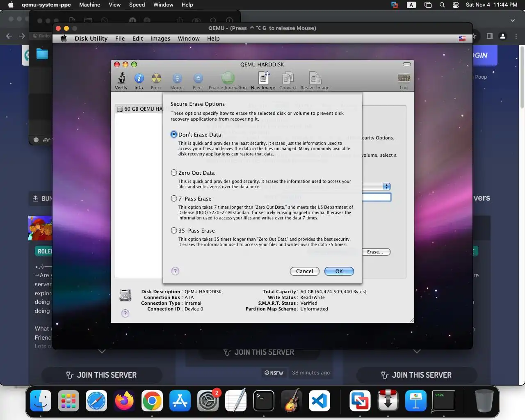Screen dimensions: 525x420
Task: Click the help button below disk information
Action: (126, 313)
